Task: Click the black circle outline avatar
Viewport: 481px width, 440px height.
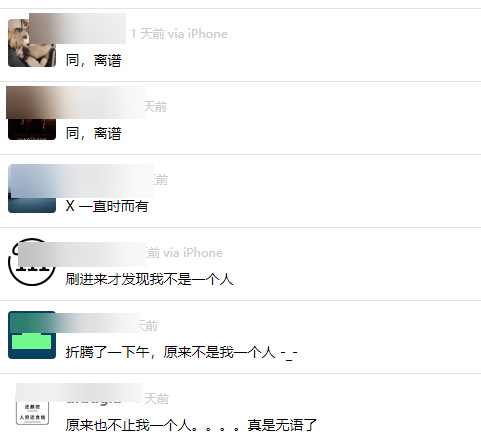Action: coord(32,262)
